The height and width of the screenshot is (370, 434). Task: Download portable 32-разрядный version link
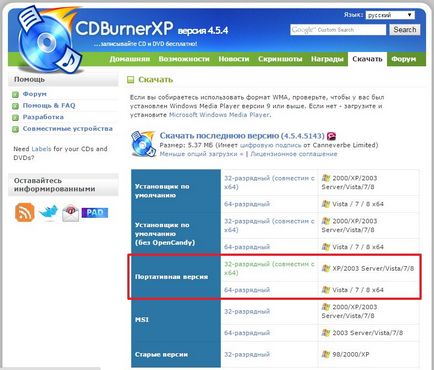(x=269, y=268)
